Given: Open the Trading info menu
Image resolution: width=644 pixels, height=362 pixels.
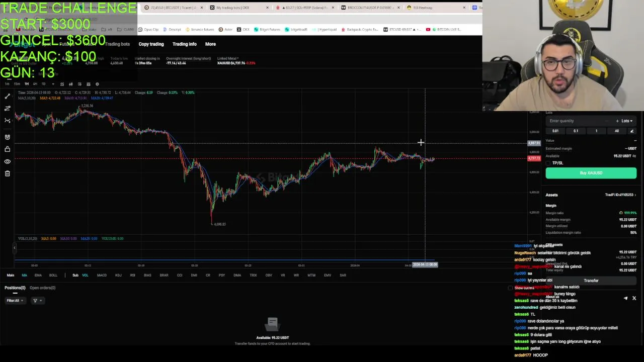Looking at the screenshot, I should [184, 44].
